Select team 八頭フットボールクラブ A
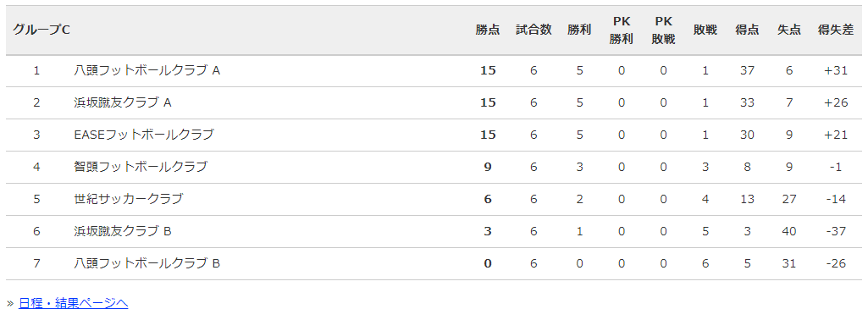The width and height of the screenshot is (868, 309). 147,70
